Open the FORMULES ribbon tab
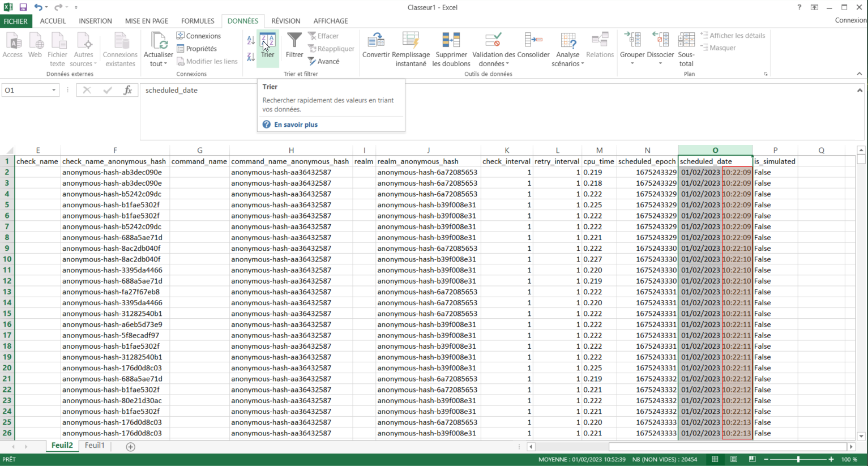This screenshot has width=868, height=466. click(198, 21)
